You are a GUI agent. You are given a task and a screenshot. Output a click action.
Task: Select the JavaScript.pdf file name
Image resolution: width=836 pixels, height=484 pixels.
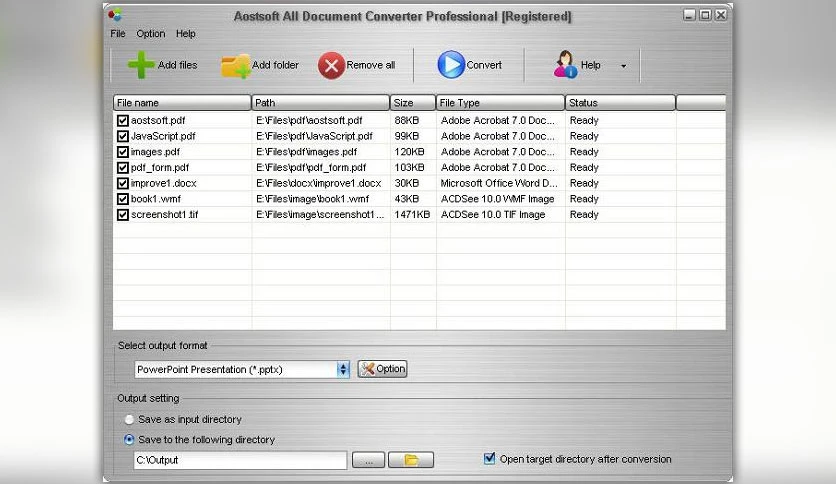(x=163, y=136)
